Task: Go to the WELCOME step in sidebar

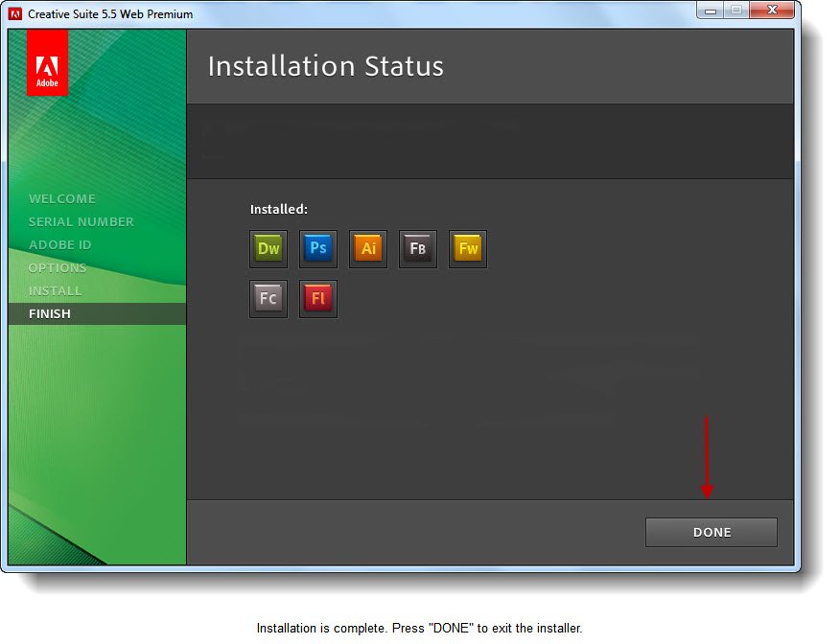Action: [x=62, y=199]
